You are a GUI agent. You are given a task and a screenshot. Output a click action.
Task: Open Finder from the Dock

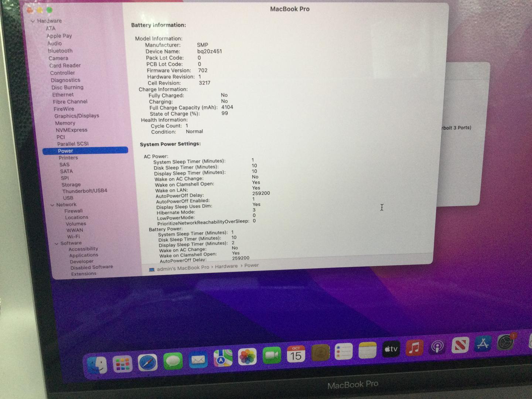[97, 365]
